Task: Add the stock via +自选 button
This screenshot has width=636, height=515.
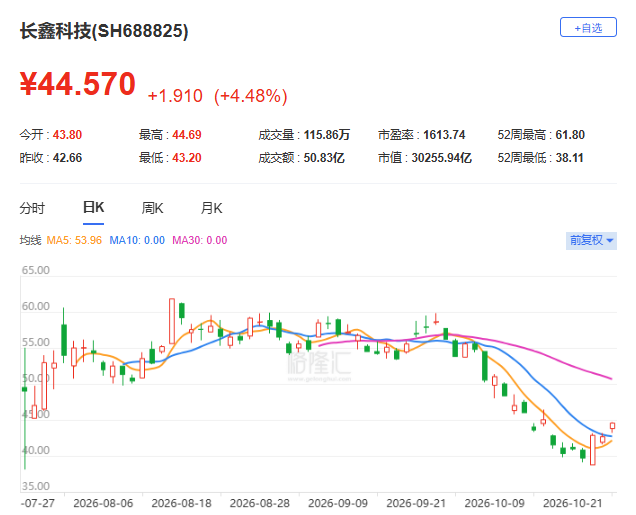Action: click(588, 27)
